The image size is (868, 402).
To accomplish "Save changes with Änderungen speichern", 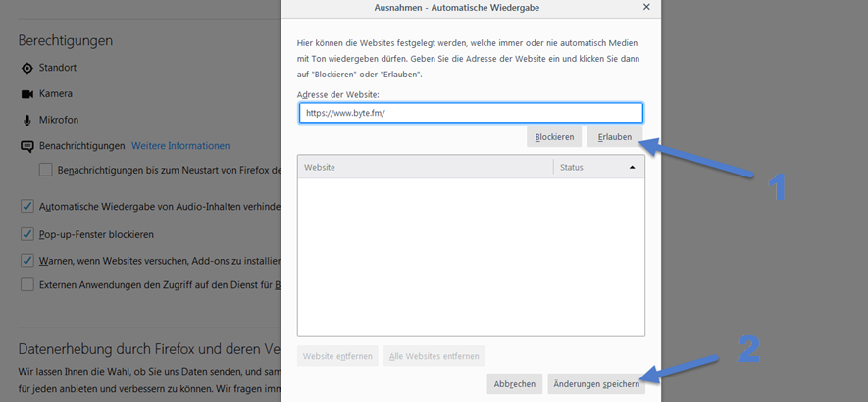I will tap(596, 384).
